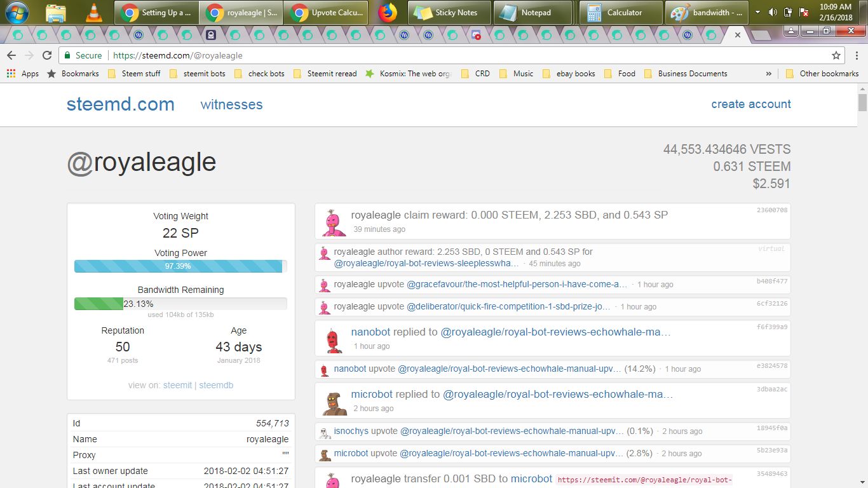View the profile on steemit
The width and height of the screenshot is (868, 488).
click(x=177, y=385)
